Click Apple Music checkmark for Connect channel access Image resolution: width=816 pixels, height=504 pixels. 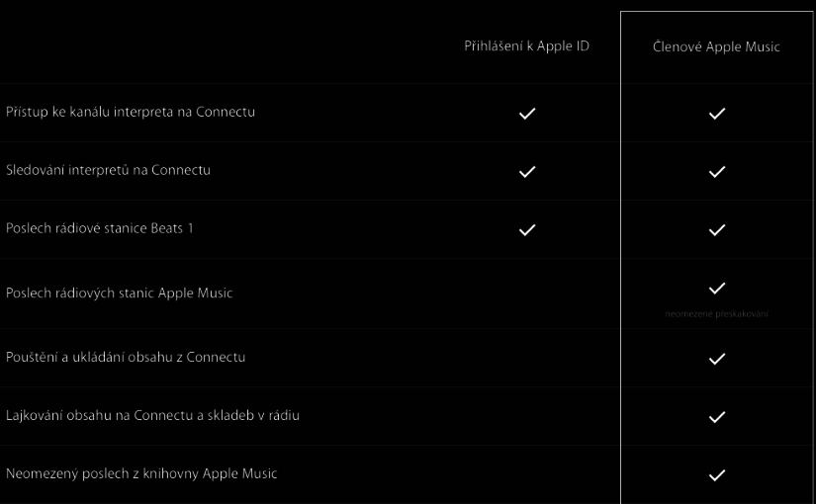[x=718, y=113]
